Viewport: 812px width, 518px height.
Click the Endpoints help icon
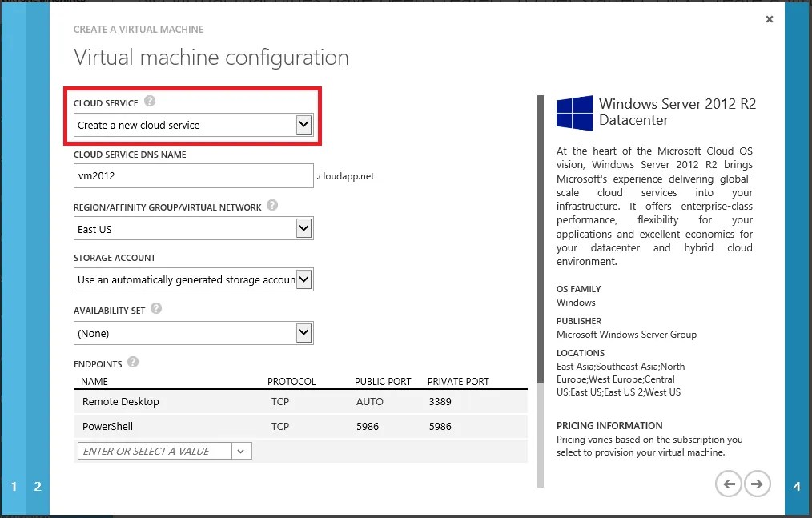tap(133, 362)
